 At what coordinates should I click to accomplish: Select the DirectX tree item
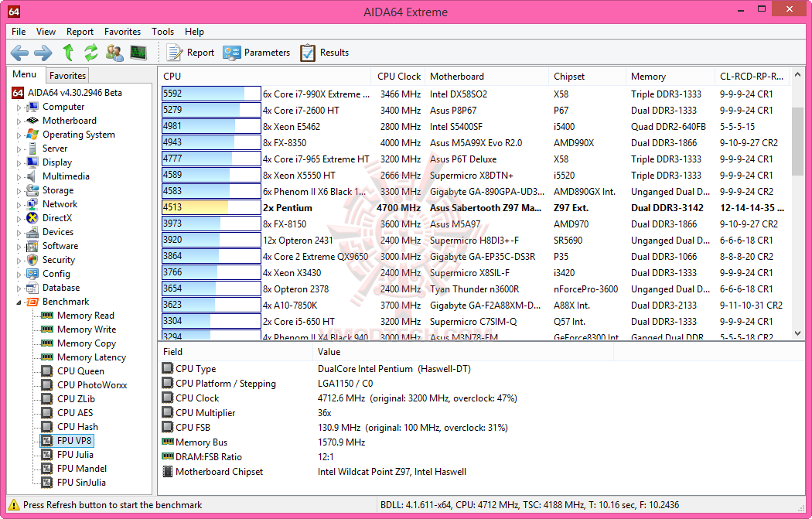57,218
